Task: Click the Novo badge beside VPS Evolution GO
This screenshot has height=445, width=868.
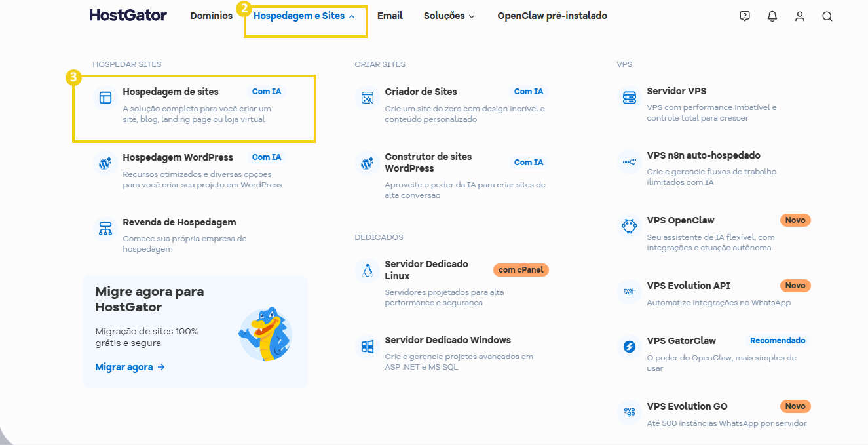Action: (x=795, y=406)
